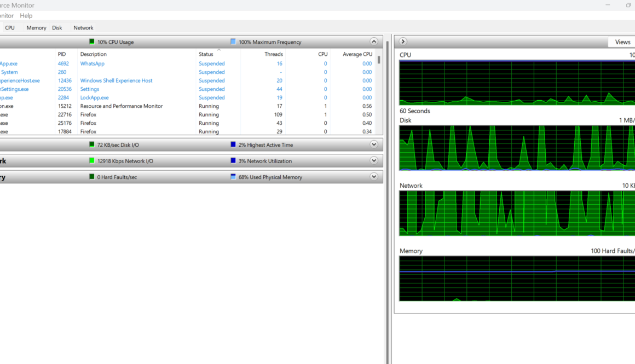Sort by Average CPU column
This screenshot has width=635, height=364.
[x=357, y=54]
